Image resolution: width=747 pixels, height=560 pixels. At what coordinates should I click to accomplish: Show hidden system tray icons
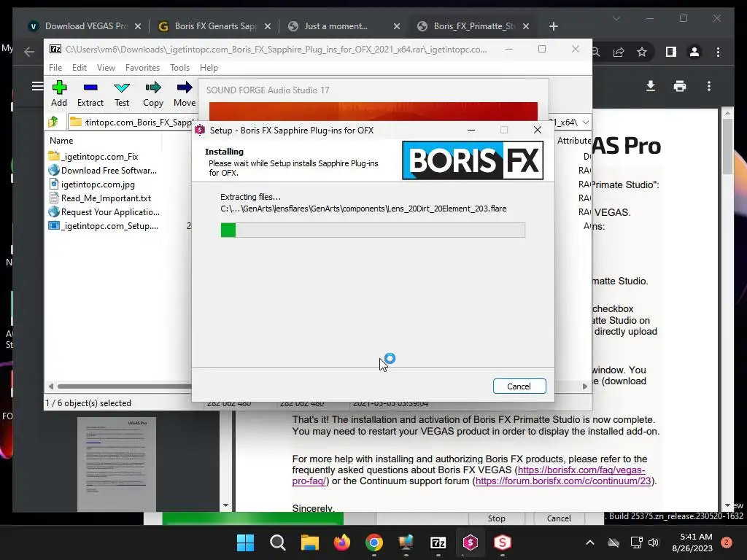tap(589, 542)
